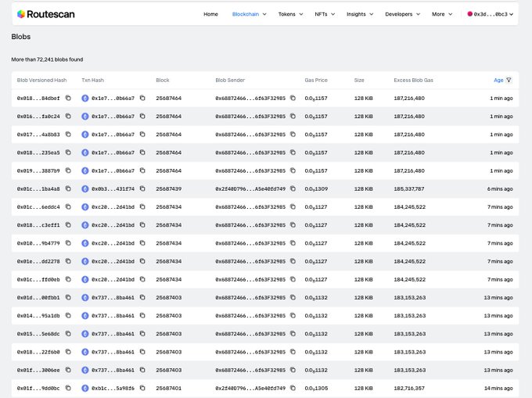
Task: Copy blob hash 0x01c...6eddc4
Action: [68, 206]
